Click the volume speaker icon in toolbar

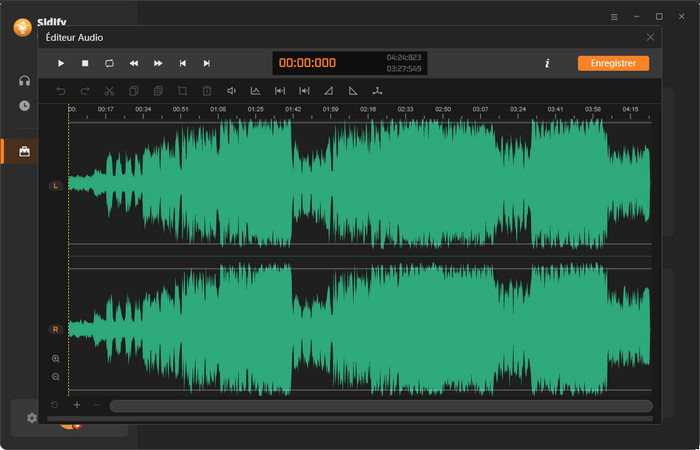(x=231, y=91)
